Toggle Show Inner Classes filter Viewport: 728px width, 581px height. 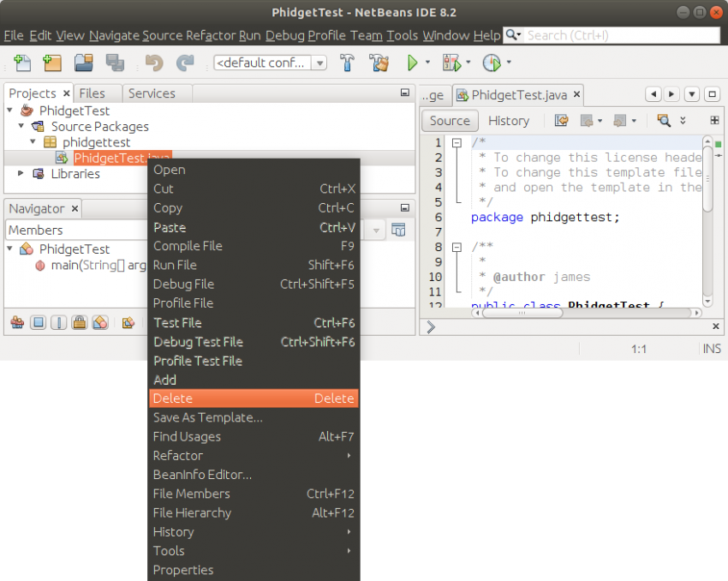pyautogui.click(x=100, y=322)
